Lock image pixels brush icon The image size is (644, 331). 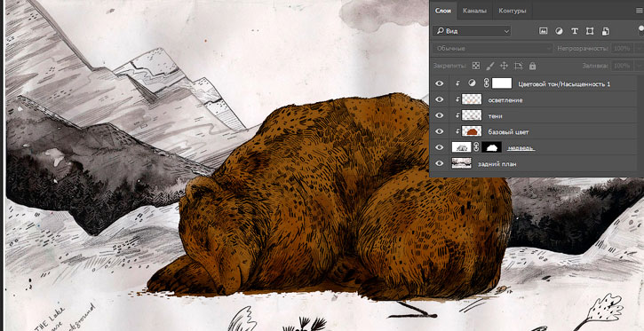tap(489, 66)
